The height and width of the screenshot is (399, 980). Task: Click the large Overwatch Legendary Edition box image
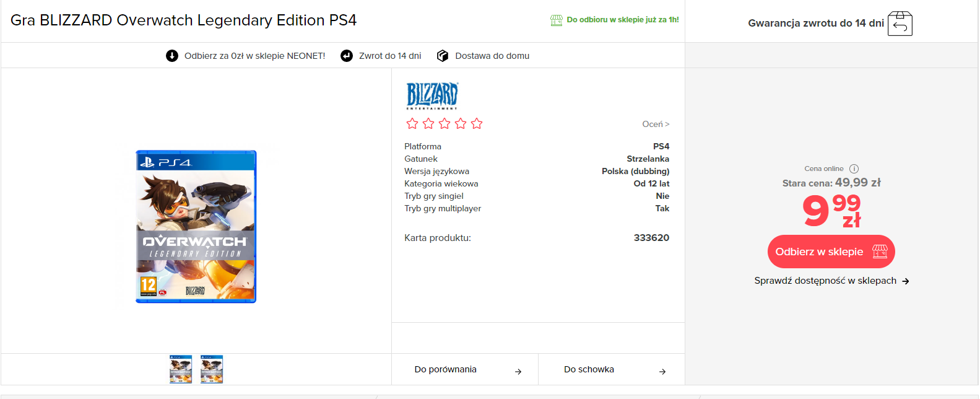[x=196, y=227]
